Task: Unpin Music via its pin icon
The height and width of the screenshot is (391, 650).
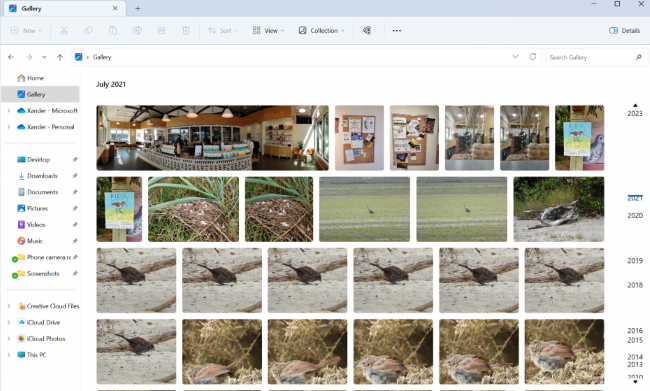Action: (75, 241)
